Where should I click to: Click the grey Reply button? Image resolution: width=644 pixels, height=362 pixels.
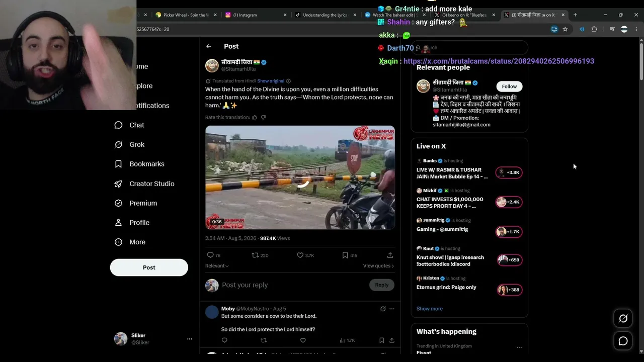click(382, 285)
